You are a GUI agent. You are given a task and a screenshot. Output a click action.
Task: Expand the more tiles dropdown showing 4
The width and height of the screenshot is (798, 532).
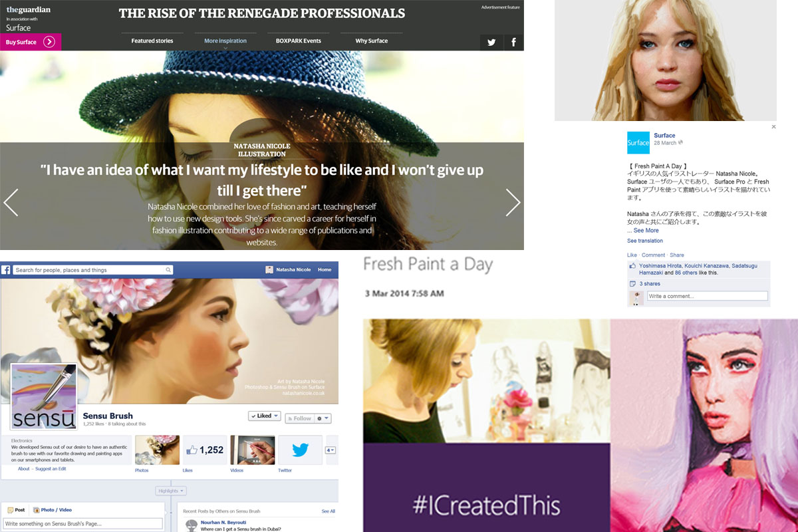point(331,450)
